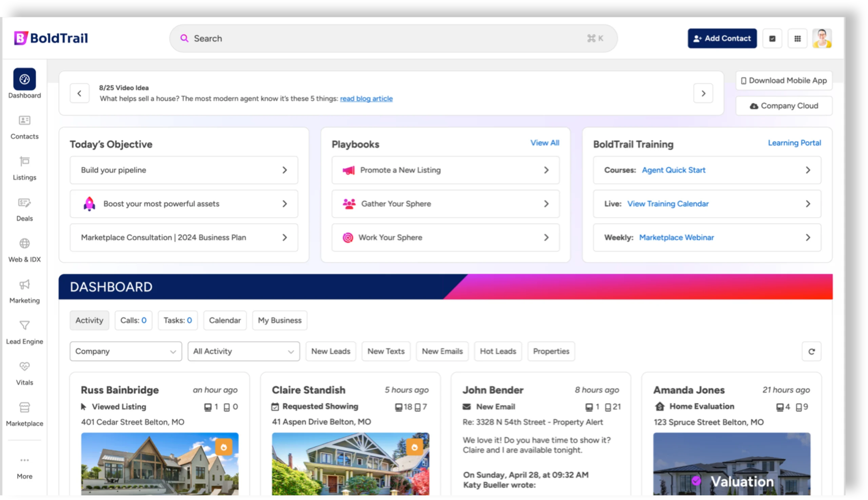Go to Listings in sidebar
This screenshot has height=500, width=868.
tap(24, 161)
